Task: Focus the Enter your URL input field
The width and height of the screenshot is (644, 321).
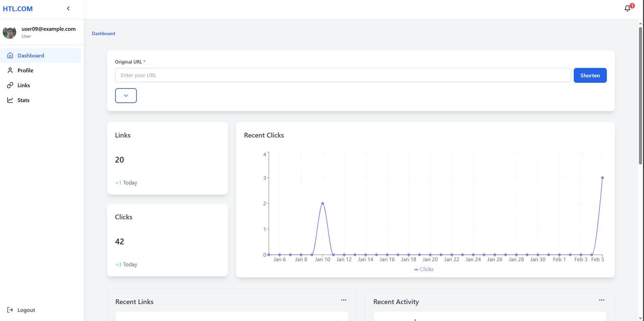Action: (x=343, y=75)
